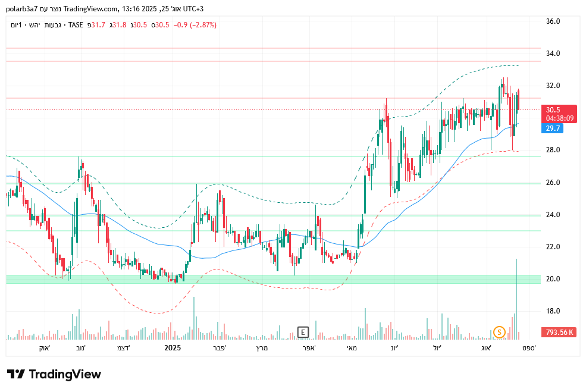Click the E earnings marker on the chart

[303, 332]
